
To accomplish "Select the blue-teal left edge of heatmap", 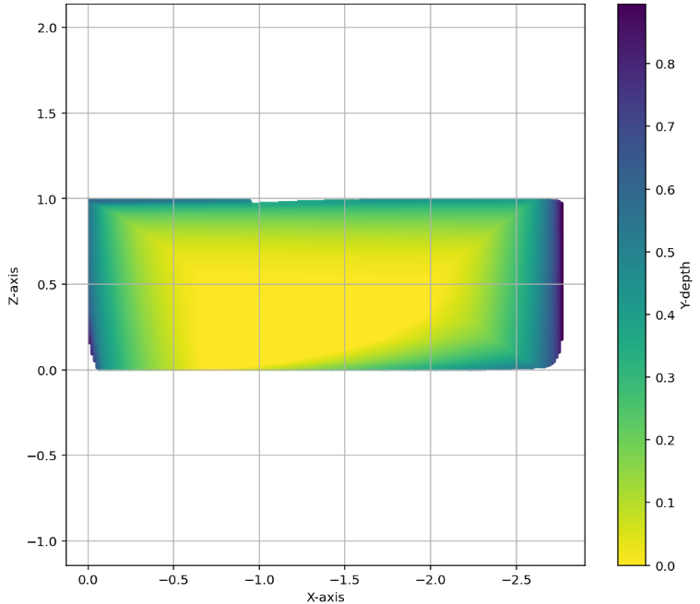I will 92,277.
